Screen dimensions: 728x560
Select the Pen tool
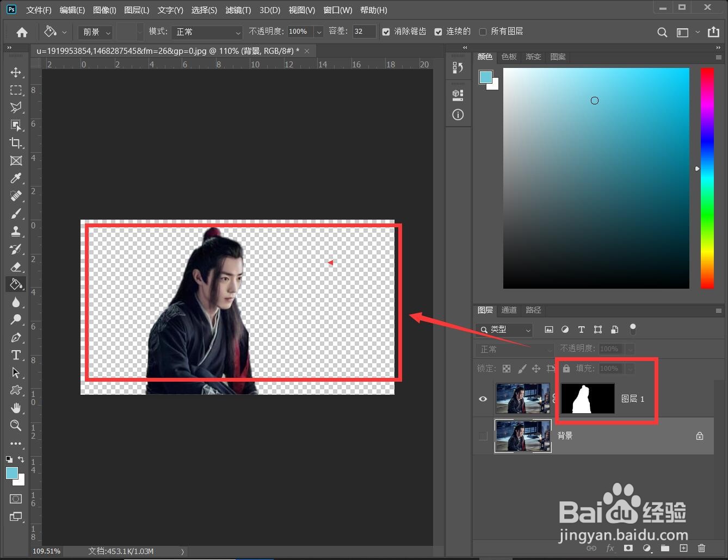16,337
